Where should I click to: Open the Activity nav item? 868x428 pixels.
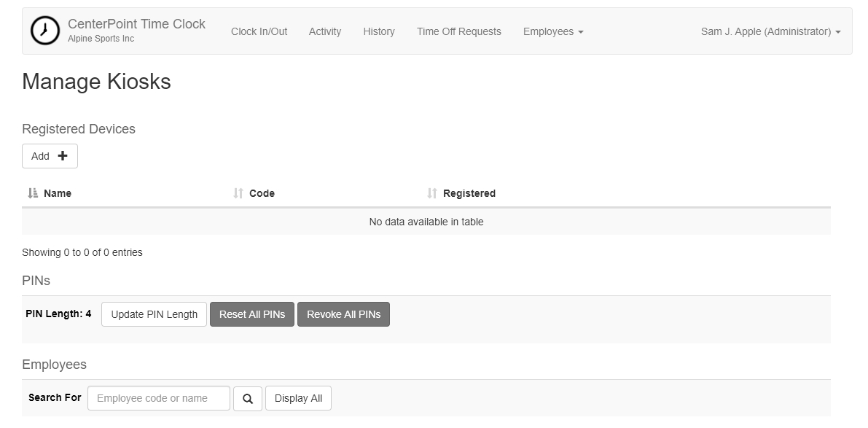pos(325,31)
